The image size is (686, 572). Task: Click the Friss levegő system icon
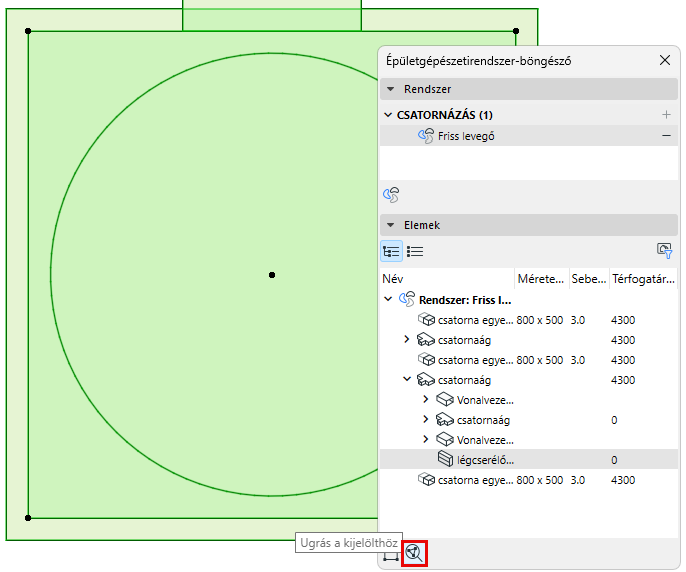pos(426,136)
